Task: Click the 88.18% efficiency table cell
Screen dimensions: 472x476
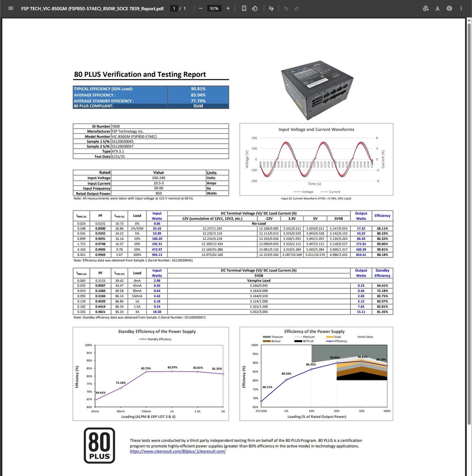Action: [x=382, y=255]
